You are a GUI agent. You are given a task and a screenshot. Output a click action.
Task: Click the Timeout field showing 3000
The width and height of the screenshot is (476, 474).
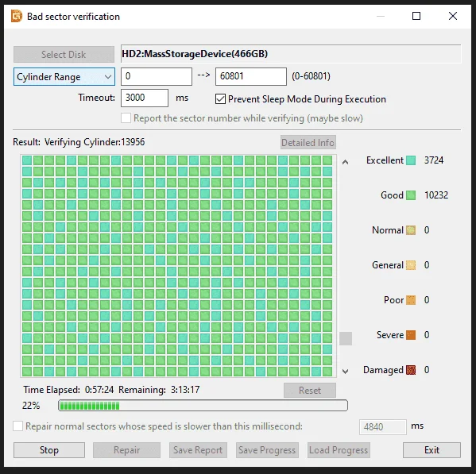[x=145, y=98]
